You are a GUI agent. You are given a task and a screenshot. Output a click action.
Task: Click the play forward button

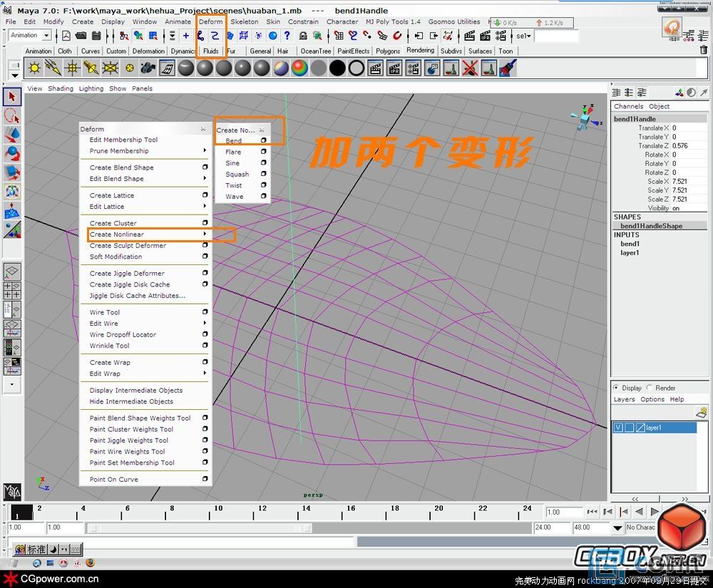click(655, 512)
